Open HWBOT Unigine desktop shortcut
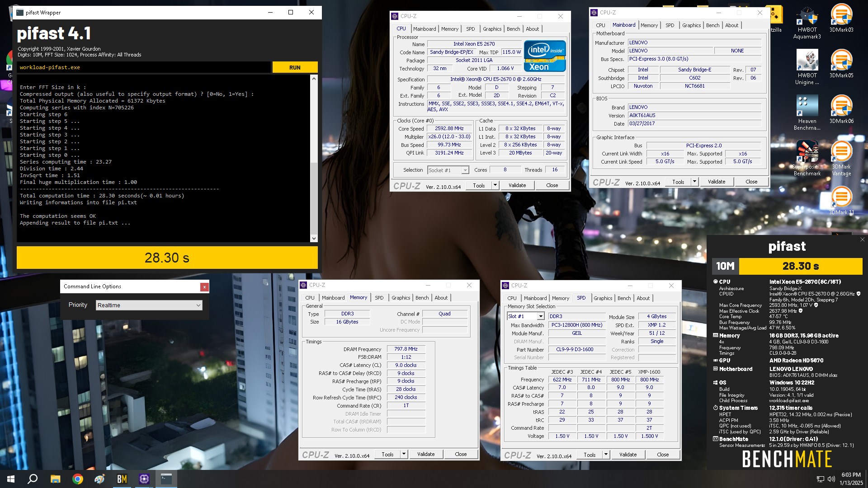Screen dimensions: 868x488 pos(807,68)
